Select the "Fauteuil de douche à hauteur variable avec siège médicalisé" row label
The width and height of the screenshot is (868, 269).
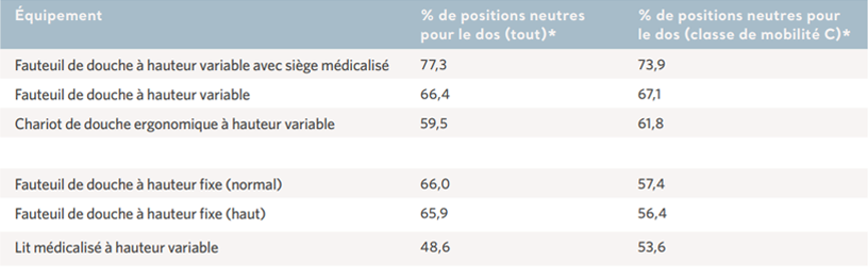(x=201, y=65)
